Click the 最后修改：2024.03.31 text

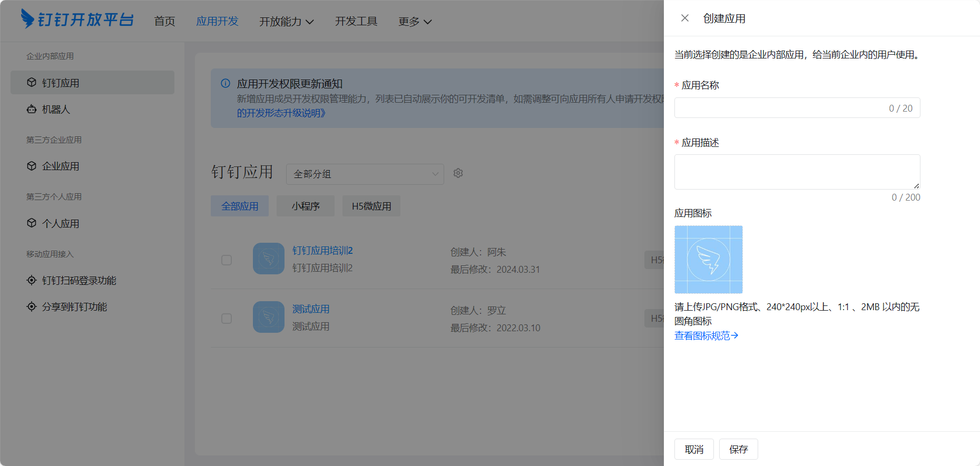(x=495, y=270)
